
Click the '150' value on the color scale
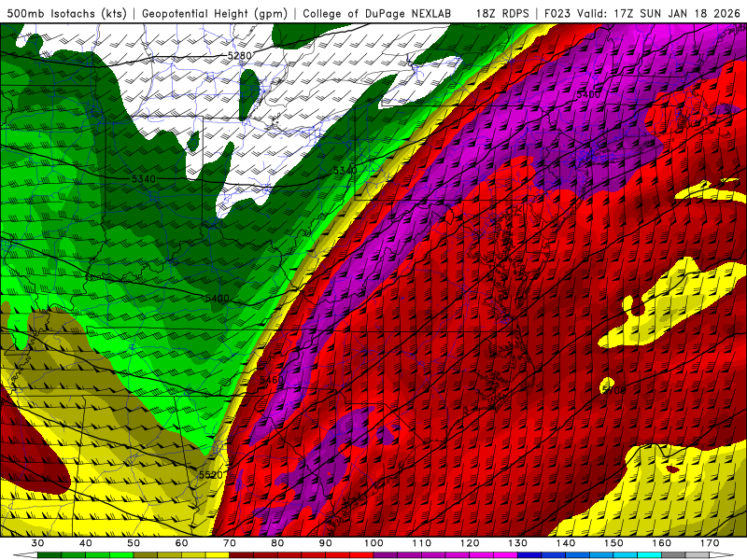pyautogui.click(x=613, y=543)
